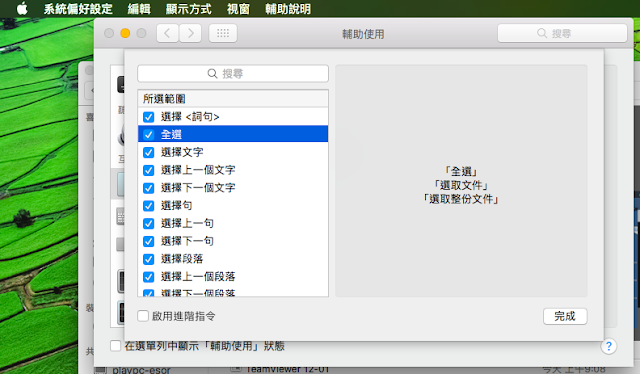The width and height of the screenshot is (640, 374).
Task: Uncheck the 全選 checkbox
Action: click(x=149, y=134)
